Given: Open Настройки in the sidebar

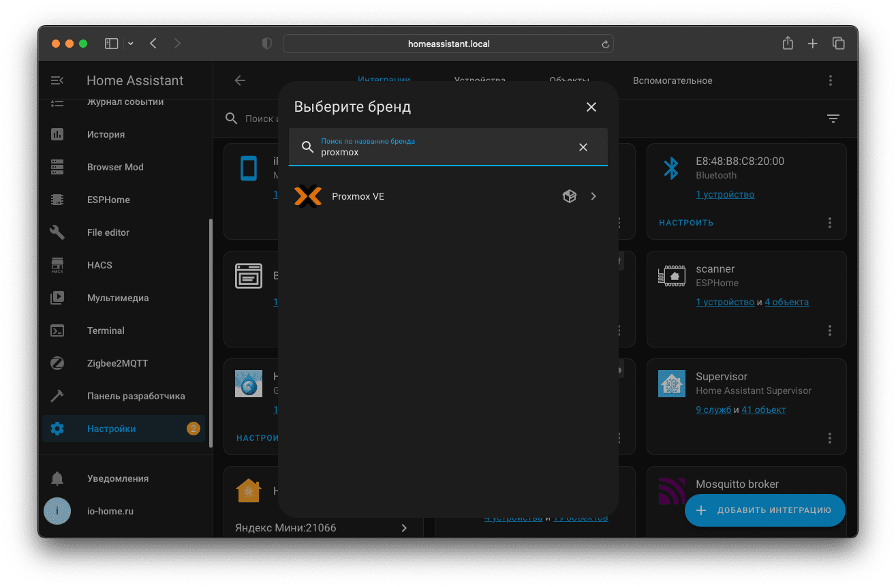Looking at the screenshot, I should pyautogui.click(x=111, y=429).
